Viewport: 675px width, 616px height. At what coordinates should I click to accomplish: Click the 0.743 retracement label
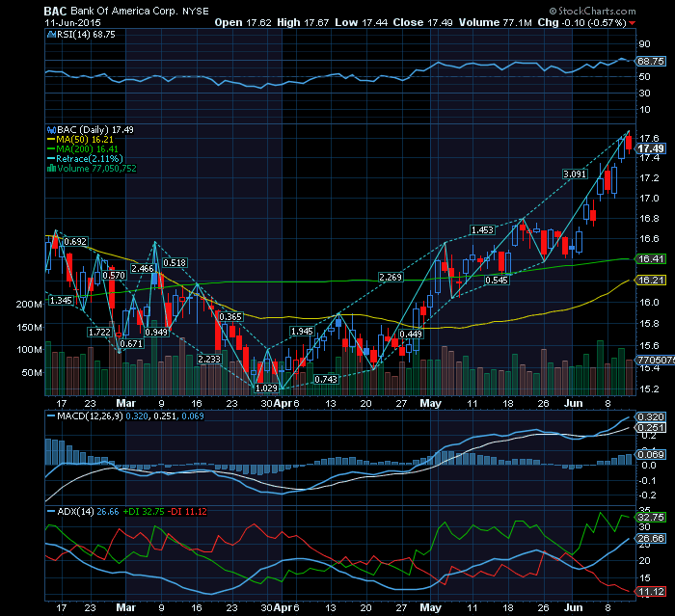[326, 379]
